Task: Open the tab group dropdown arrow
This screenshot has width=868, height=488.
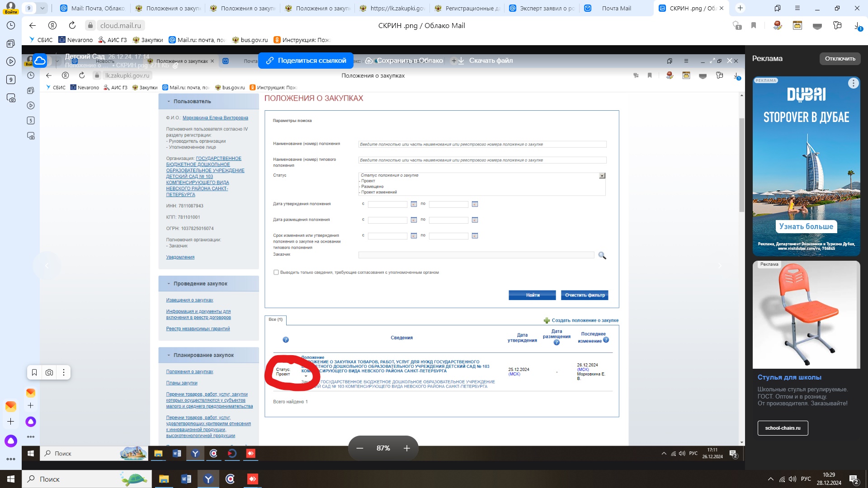Action: click(42, 8)
